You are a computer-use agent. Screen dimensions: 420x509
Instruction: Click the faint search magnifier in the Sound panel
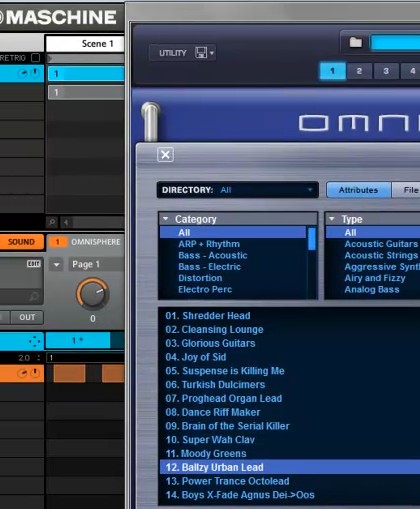[x=34, y=296]
